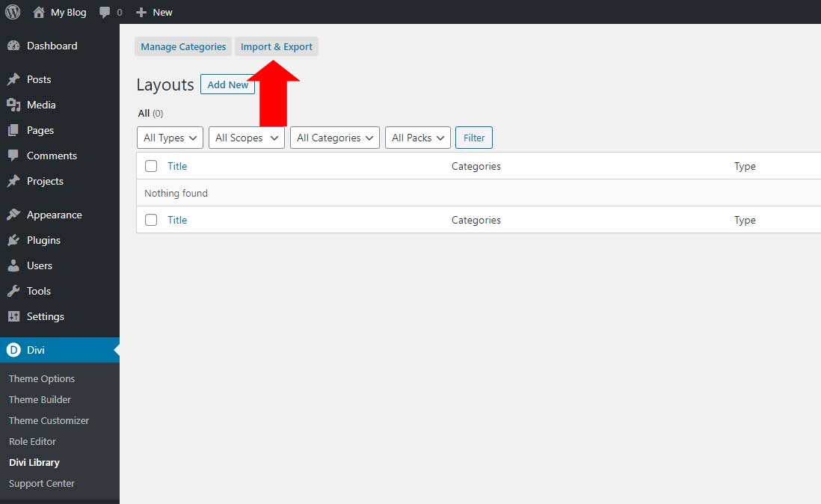Click the Type column header
Viewport: 821px width, 504px height.
pos(745,167)
